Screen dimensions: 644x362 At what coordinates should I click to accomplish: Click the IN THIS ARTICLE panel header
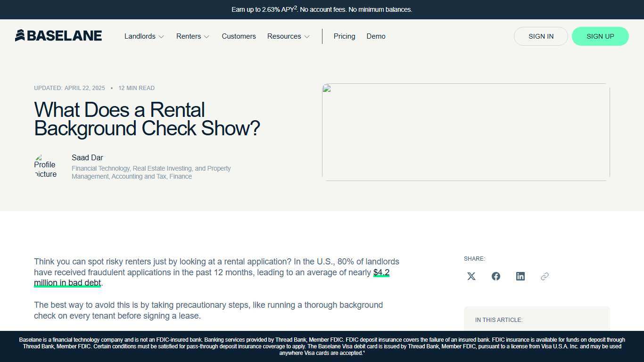coord(499,320)
